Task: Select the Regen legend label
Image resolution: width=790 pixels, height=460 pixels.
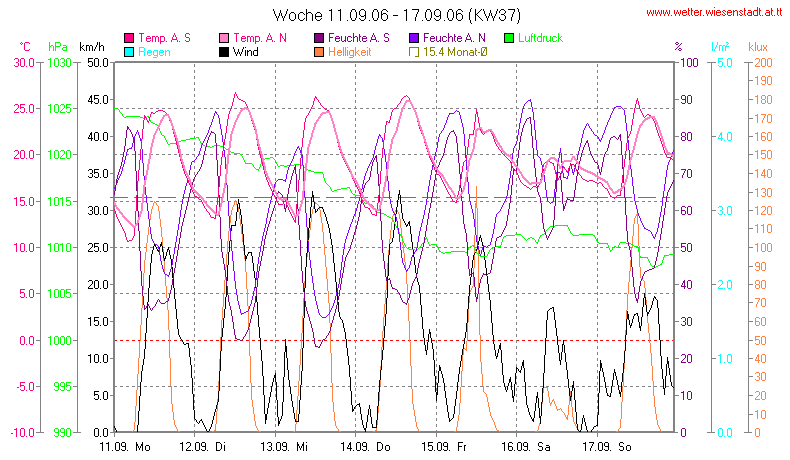Action: (154, 52)
